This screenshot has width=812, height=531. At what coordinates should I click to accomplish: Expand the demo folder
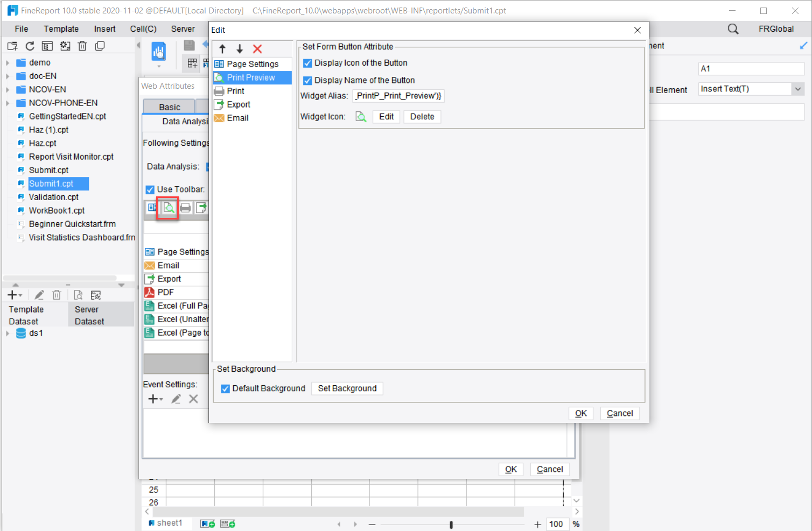[8, 62]
